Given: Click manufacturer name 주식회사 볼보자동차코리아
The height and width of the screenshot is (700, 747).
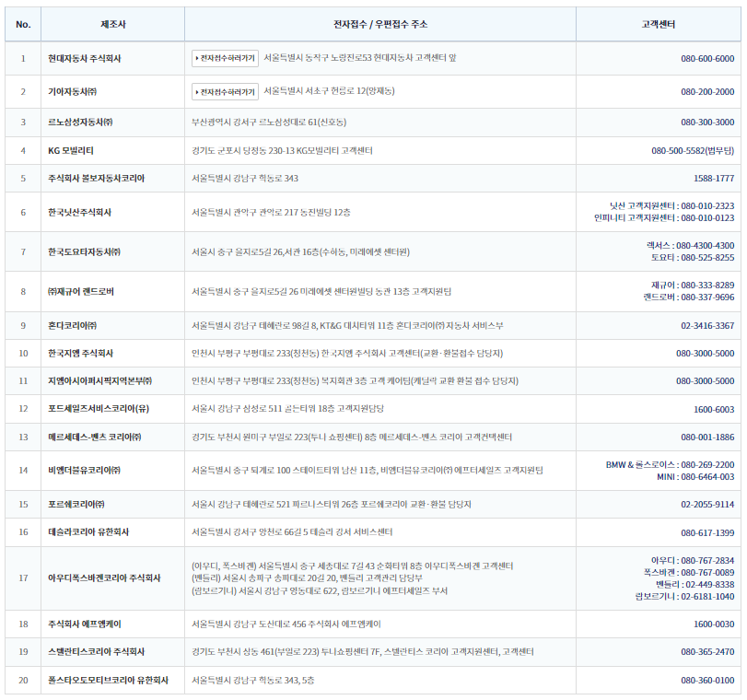Looking at the screenshot, I should pyautogui.click(x=96, y=178).
